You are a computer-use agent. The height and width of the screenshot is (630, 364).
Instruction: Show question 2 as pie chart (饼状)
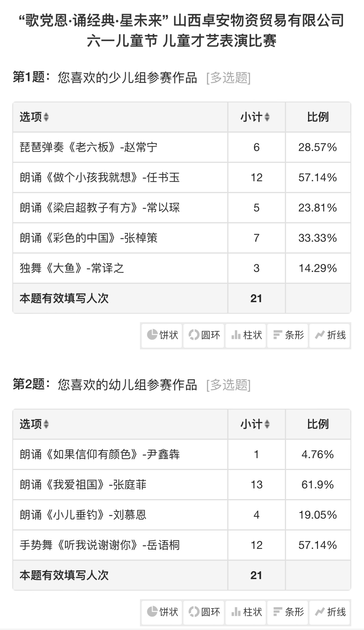[x=162, y=612]
